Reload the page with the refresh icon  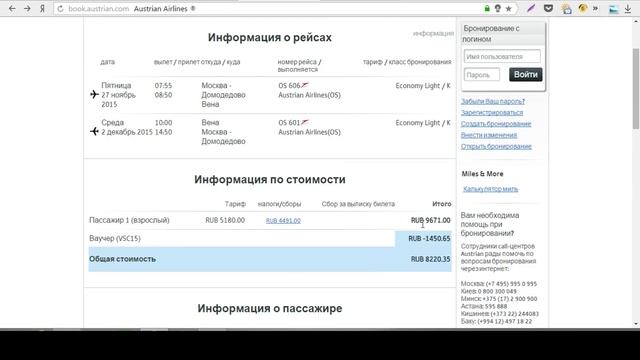(x=60, y=9)
